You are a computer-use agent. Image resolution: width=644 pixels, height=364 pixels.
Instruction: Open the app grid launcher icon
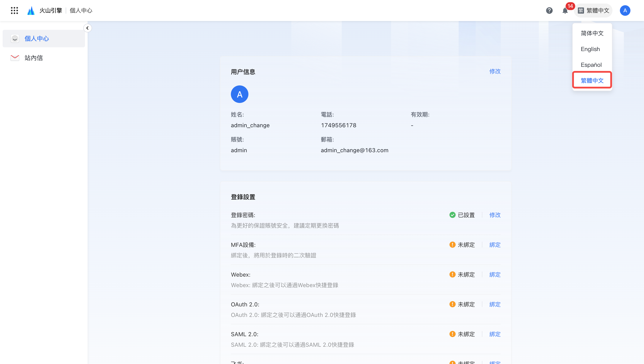[x=14, y=11]
